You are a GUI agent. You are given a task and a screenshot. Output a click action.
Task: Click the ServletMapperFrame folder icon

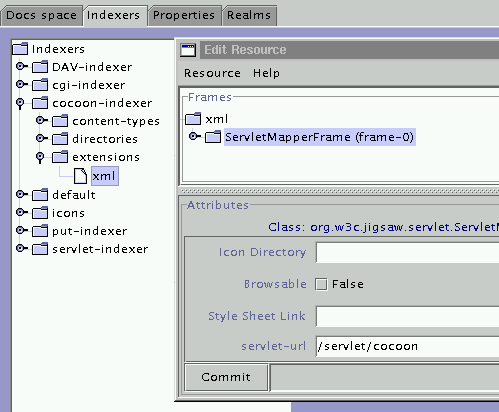[x=213, y=137]
